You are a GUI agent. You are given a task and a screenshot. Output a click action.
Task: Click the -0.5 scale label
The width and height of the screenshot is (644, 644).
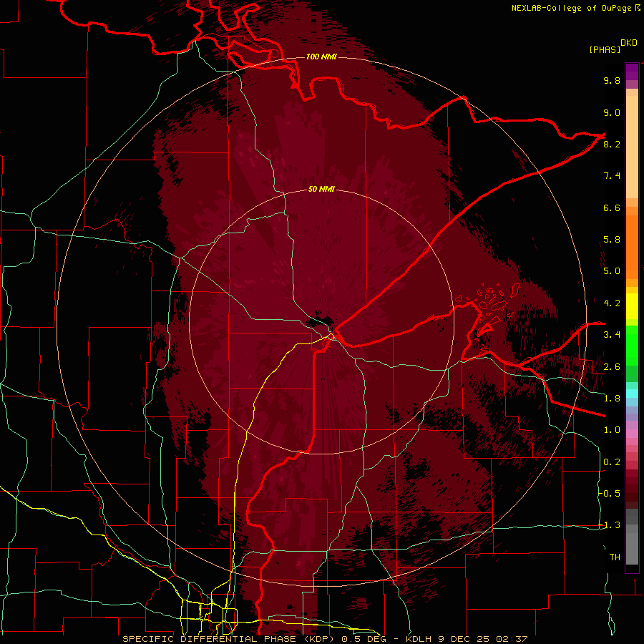(x=610, y=494)
